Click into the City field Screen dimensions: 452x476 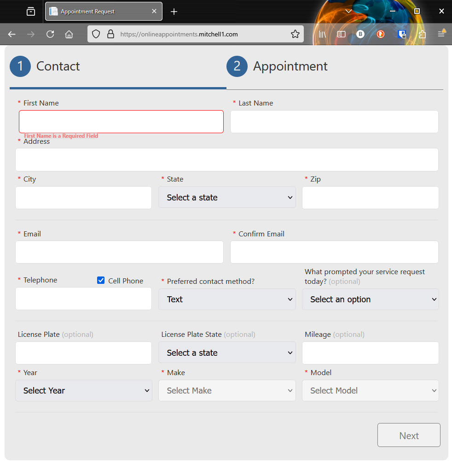[84, 198]
